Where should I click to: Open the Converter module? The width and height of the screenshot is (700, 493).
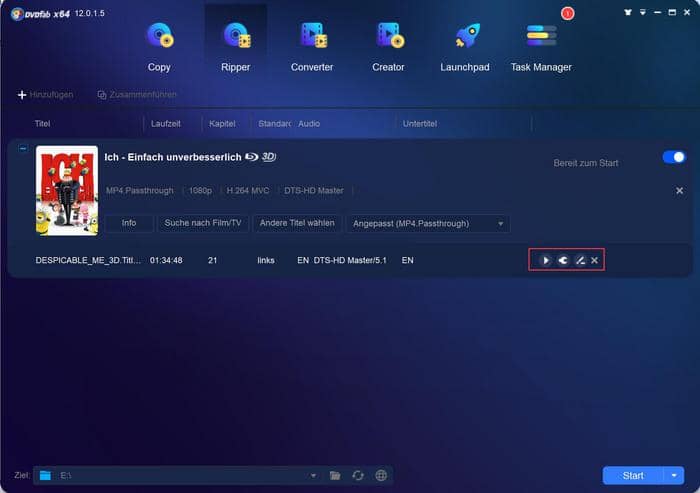point(312,47)
